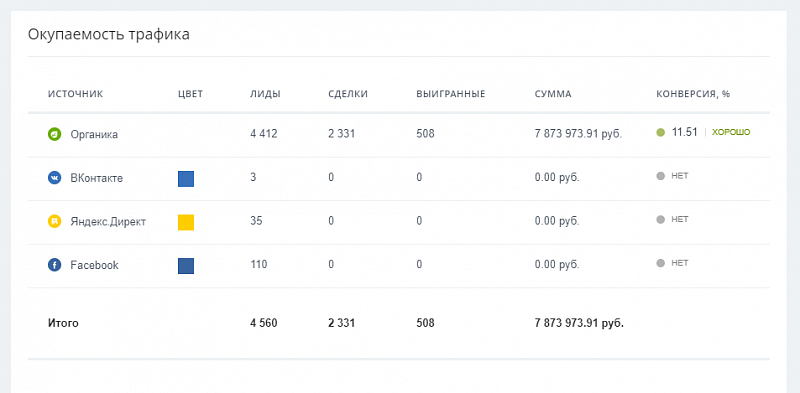This screenshot has height=393, width=800.
Task: Click the ХОРОШО conversion label
Action: coord(731,132)
